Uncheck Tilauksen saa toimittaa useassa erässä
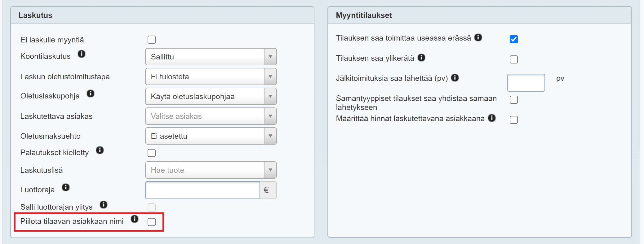Screen dimensions: 644x244 click(x=514, y=39)
